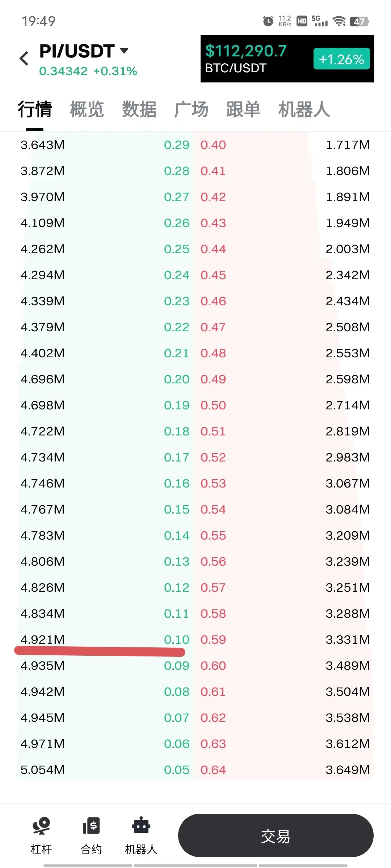
Task: Tap the battery level indicator
Action: 359,22
